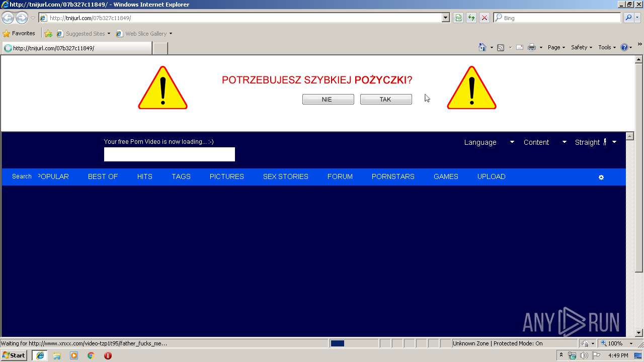
Task: Open site settings gear icon
Action: [x=601, y=177]
